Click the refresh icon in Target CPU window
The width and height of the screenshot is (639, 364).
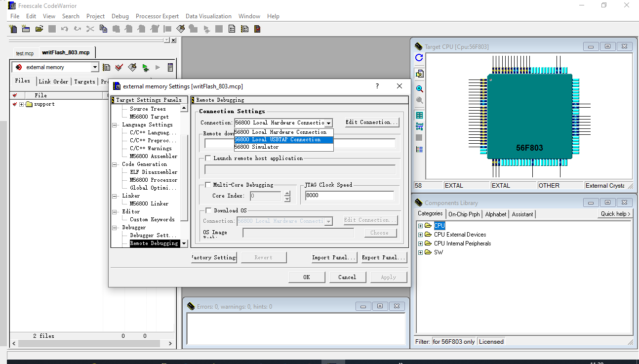tap(419, 58)
